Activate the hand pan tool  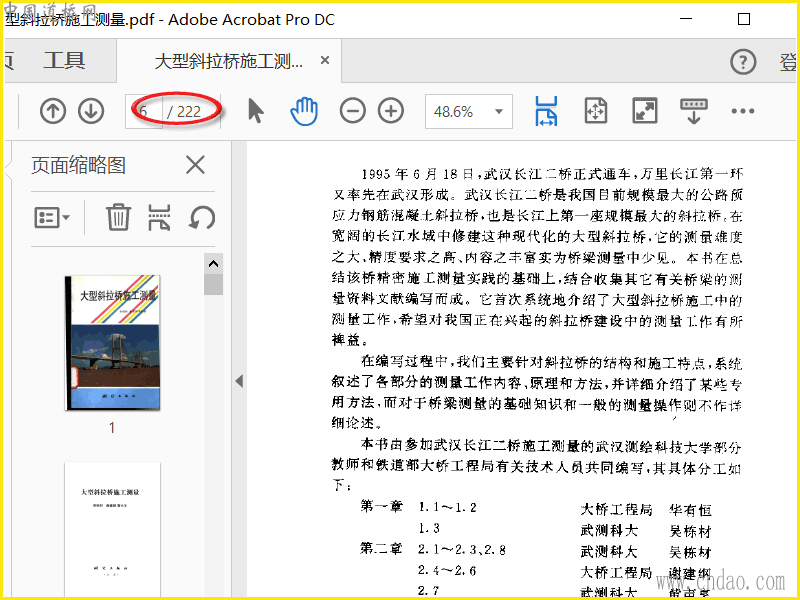pyautogui.click(x=304, y=111)
